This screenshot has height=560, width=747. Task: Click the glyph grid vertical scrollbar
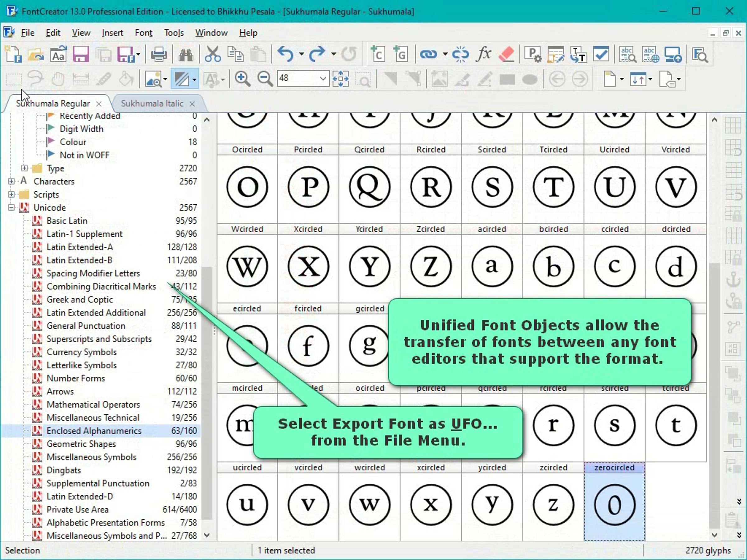click(714, 371)
